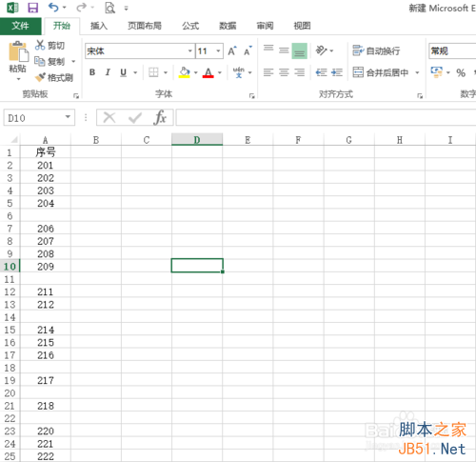Open the 文件 File tab

[x=20, y=26]
